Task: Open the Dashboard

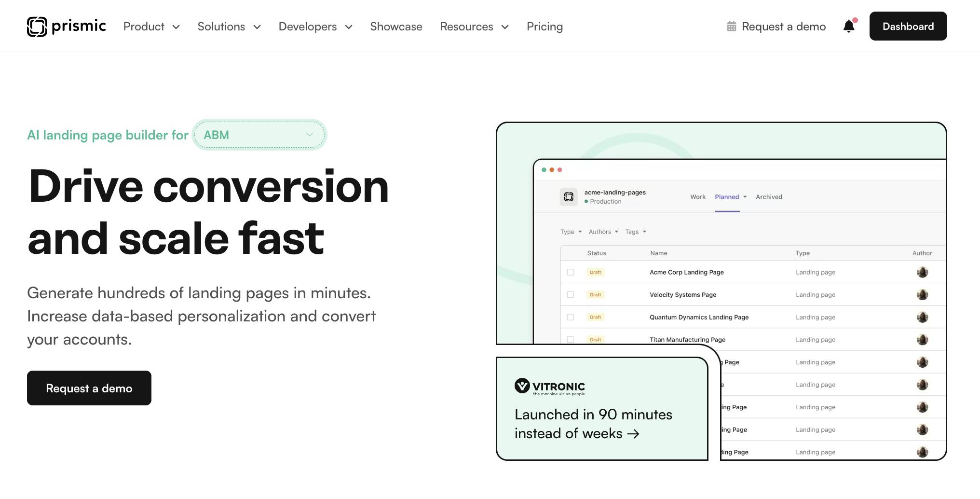Action: pos(908,26)
